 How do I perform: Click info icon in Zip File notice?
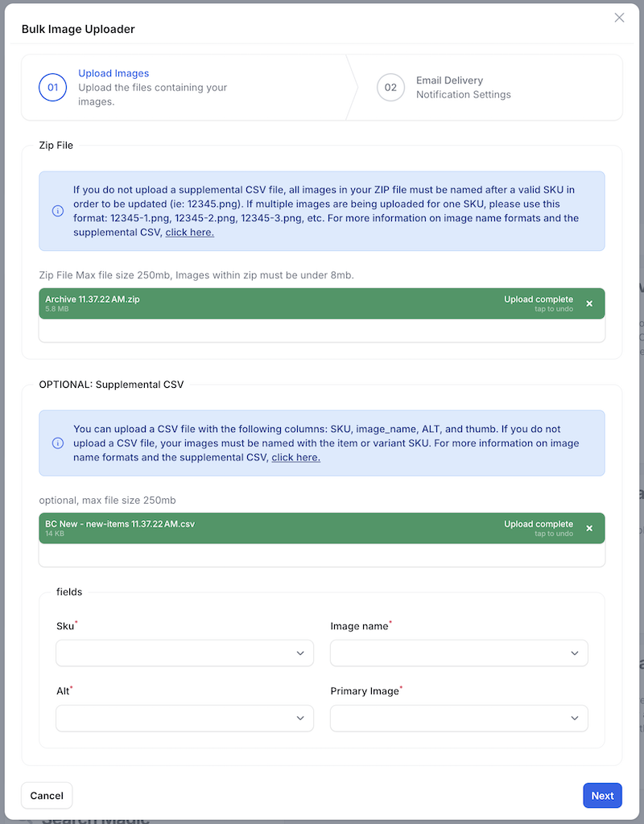coord(57,212)
